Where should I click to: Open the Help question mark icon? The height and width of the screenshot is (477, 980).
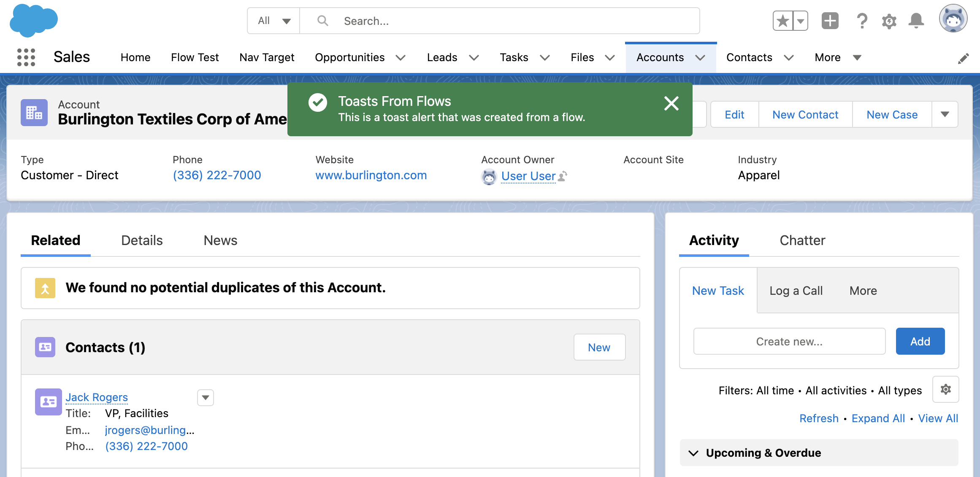tap(862, 21)
